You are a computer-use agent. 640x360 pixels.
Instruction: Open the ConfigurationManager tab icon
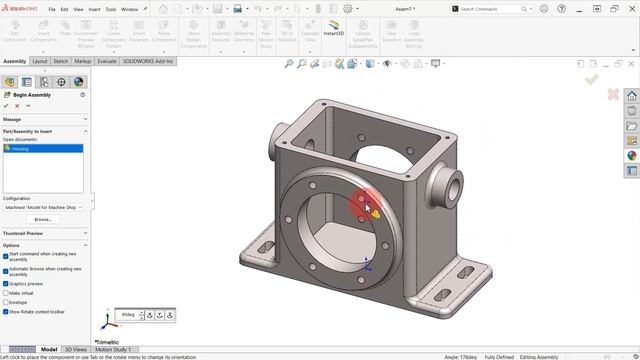44,82
